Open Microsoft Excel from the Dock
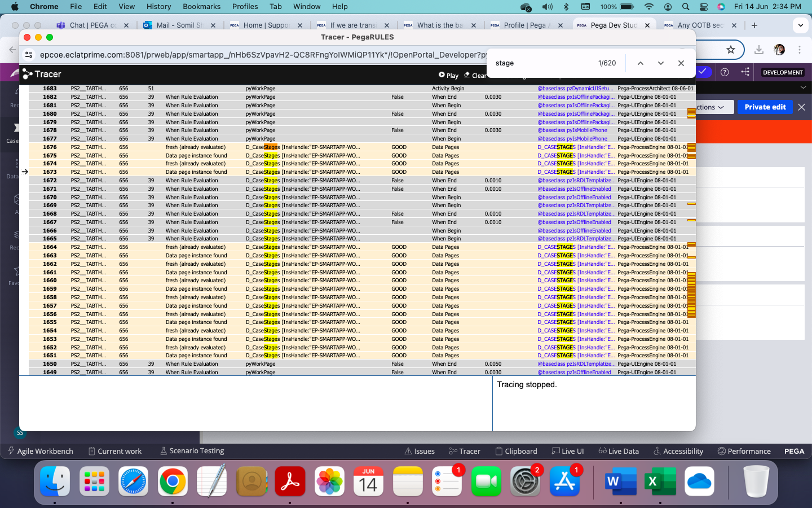The width and height of the screenshot is (812, 508). pyautogui.click(x=660, y=481)
